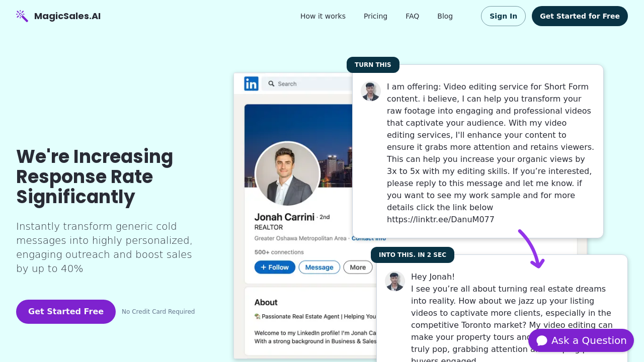644x362 pixels.
Task: Click sender avatar in the Hey Jonah message
Action: [x=395, y=281]
